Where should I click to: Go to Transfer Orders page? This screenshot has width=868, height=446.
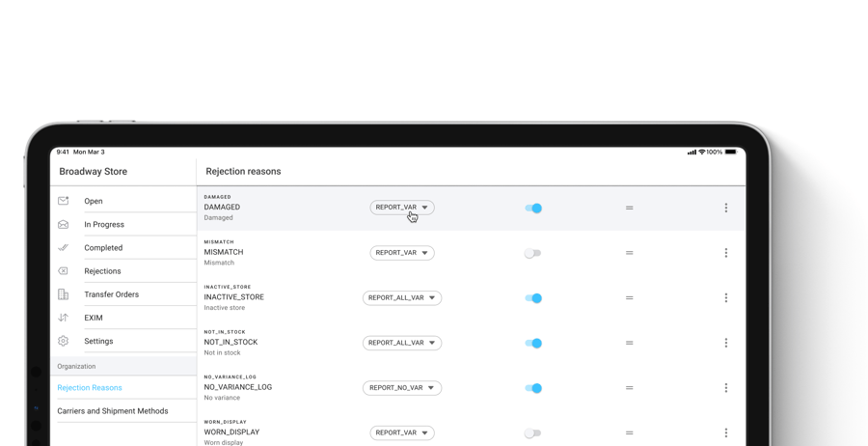111,294
